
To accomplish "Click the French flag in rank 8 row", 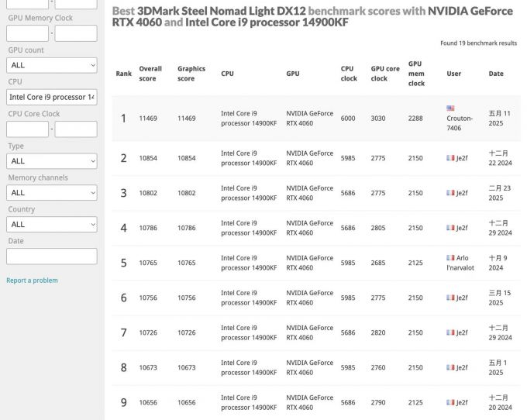I will click(x=450, y=367).
